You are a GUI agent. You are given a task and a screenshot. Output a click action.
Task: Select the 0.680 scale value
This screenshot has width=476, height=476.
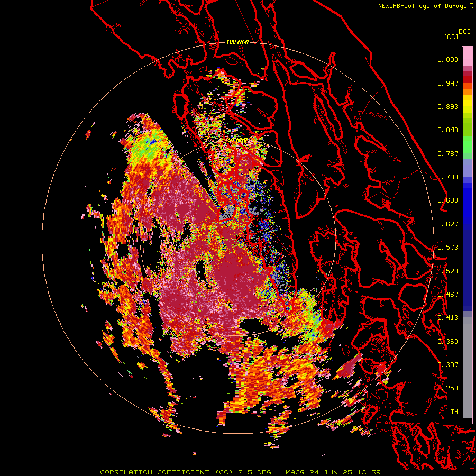(448, 200)
